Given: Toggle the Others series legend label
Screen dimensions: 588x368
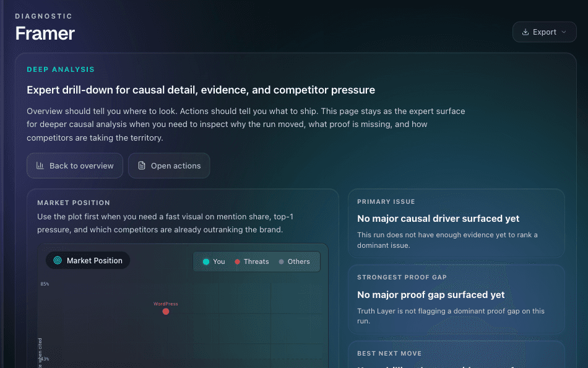Looking at the screenshot, I should pyautogui.click(x=298, y=262).
